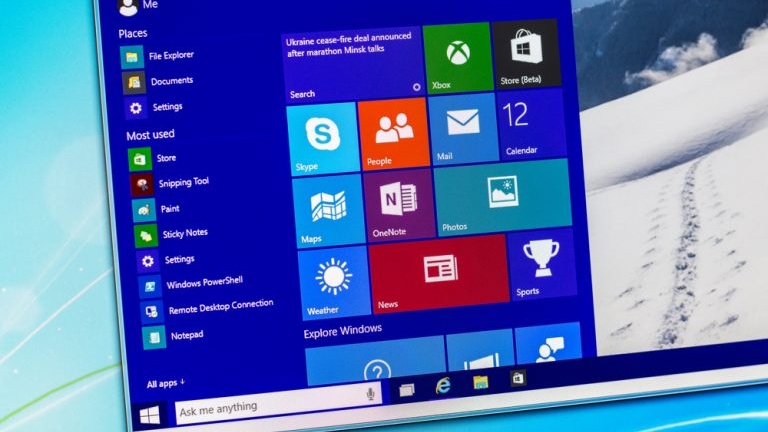This screenshot has height=432, width=768.
Task: Click the microphone icon in search box
Action: point(371,393)
